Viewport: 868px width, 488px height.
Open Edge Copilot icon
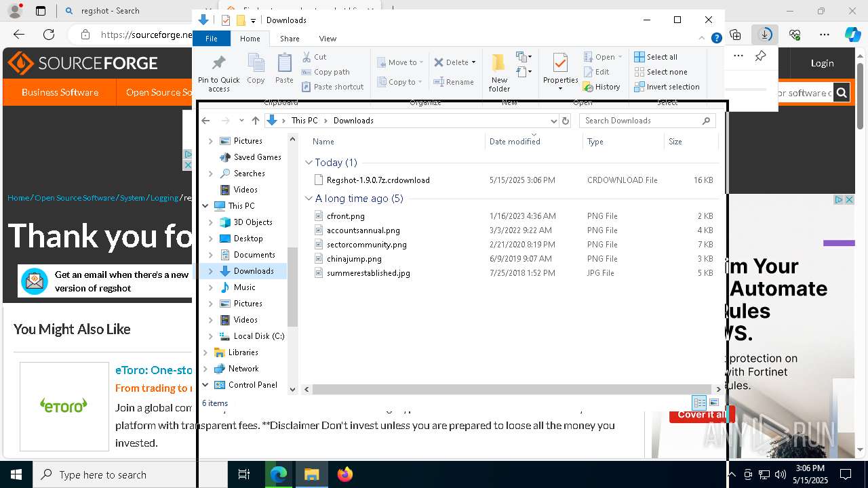pos(852,35)
